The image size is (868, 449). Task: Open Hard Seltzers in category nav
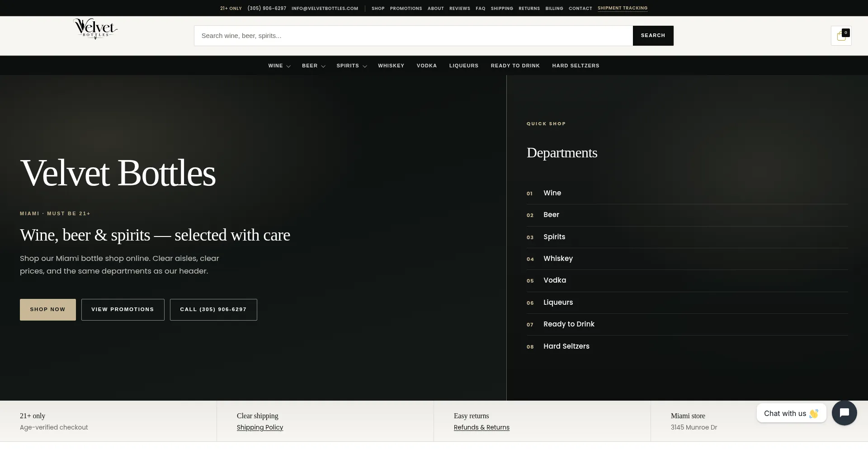pyautogui.click(x=576, y=66)
